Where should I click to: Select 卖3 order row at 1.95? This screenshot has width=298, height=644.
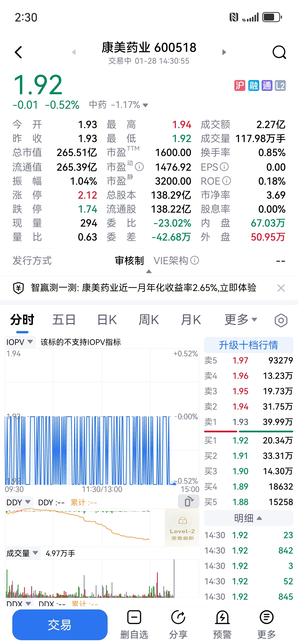click(x=249, y=391)
